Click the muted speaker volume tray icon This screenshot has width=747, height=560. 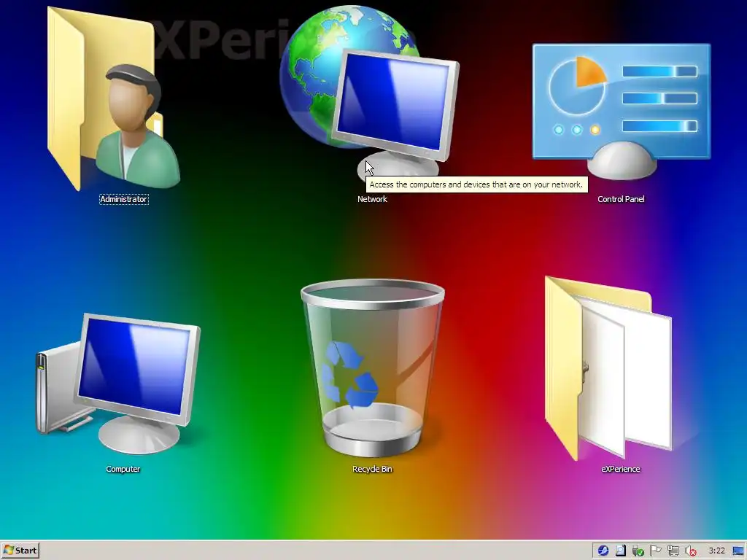click(x=690, y=551)
